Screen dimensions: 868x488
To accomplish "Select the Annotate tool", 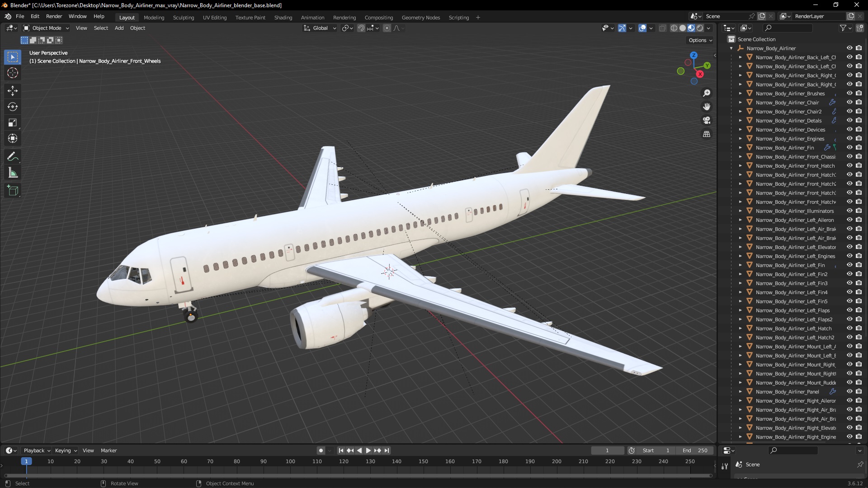I will coord(13,157).
